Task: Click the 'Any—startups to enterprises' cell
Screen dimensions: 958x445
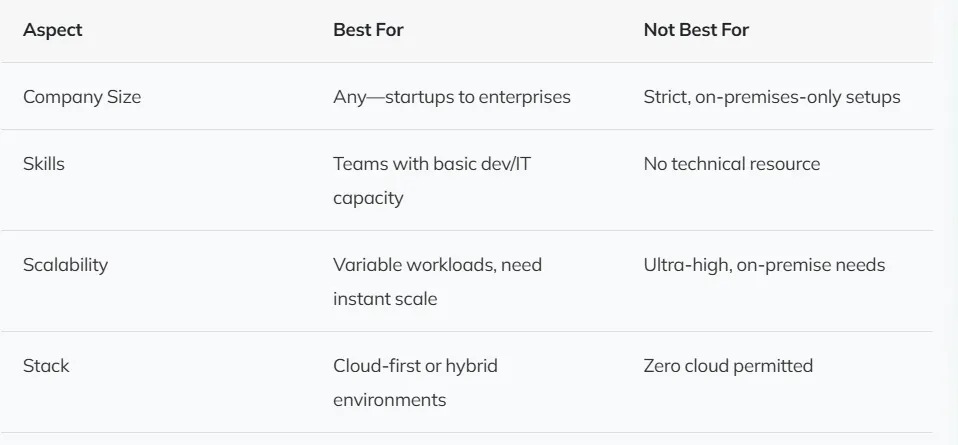Action: [x=451, y=97]
